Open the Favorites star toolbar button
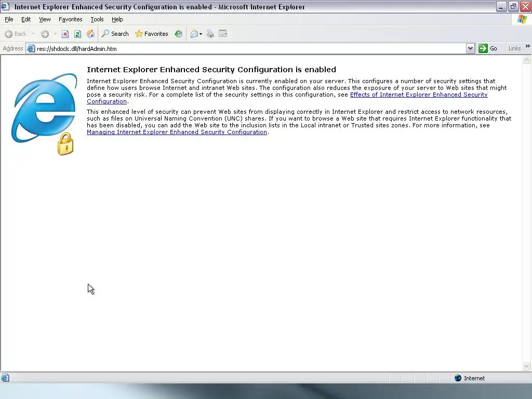Viewport: 532px width, 399px height. coord(151,34)
